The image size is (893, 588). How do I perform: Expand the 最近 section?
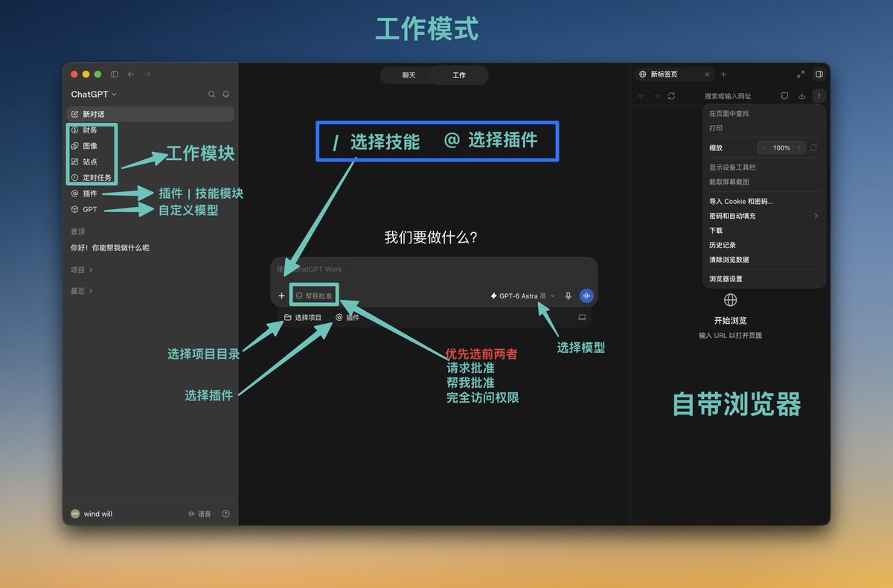coord(82,291)
